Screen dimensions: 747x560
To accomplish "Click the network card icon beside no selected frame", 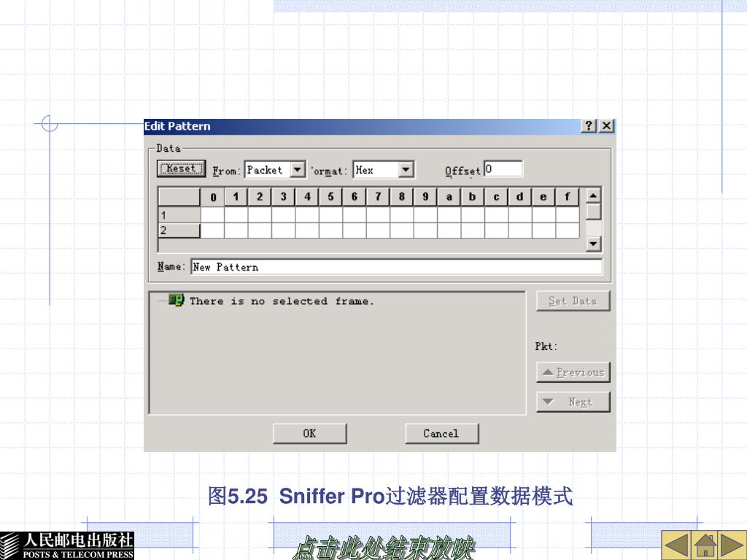I will [x=176, y=300].
